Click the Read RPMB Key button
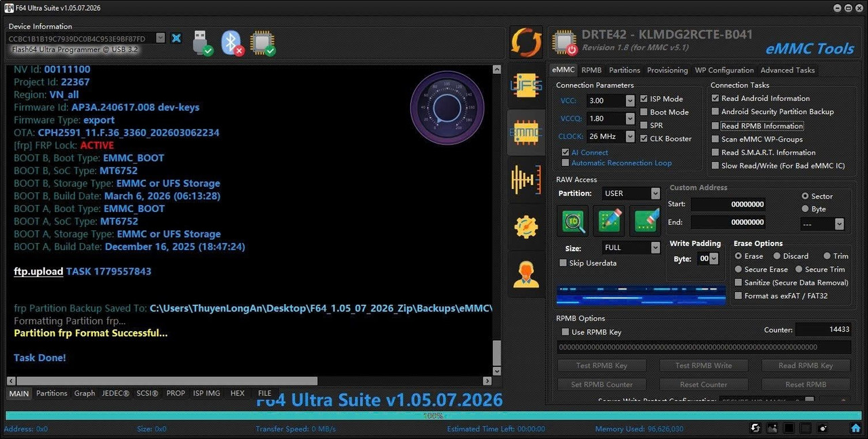This screenshot has height=439, width=868. coord(806,365)
